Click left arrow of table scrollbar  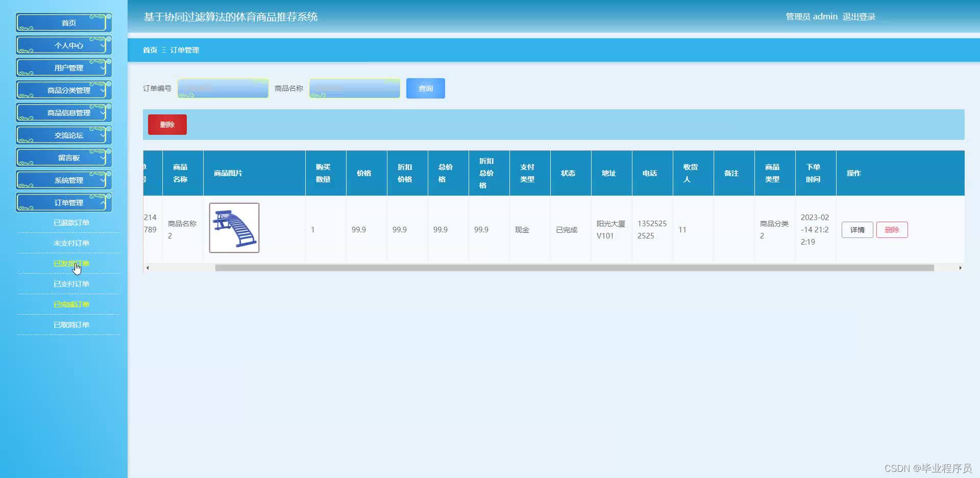point(148,268)
